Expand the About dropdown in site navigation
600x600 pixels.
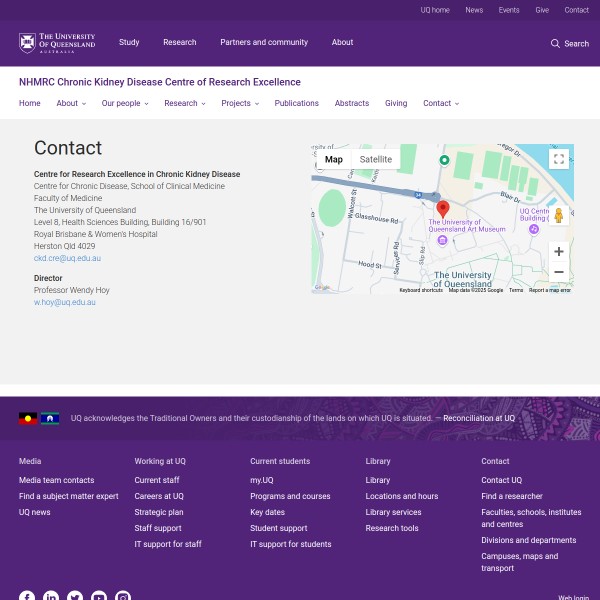pos(71,103)
